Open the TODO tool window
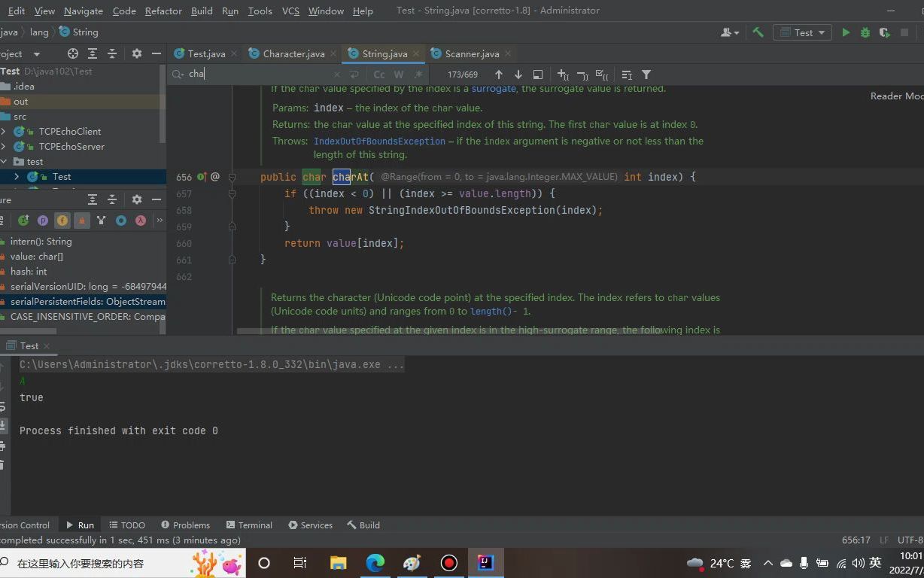924x578 pixels. pos(126,525)
